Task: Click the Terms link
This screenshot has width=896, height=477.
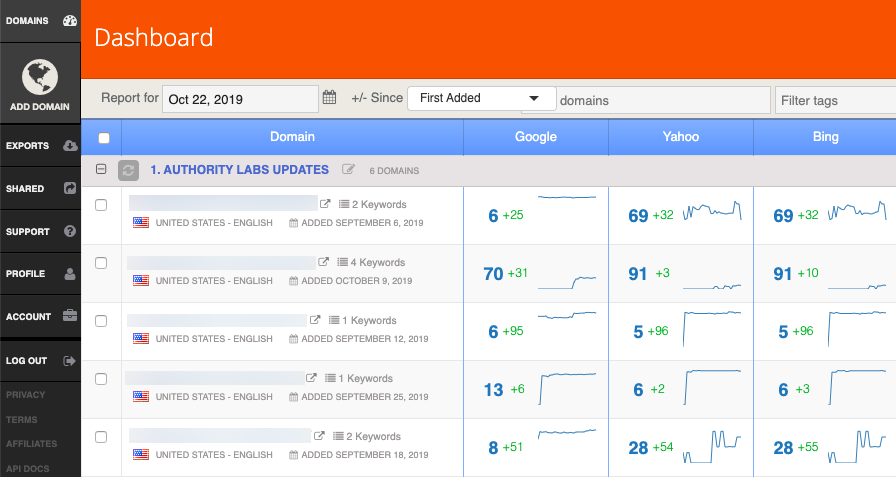Action: click(x=21, y=420)
